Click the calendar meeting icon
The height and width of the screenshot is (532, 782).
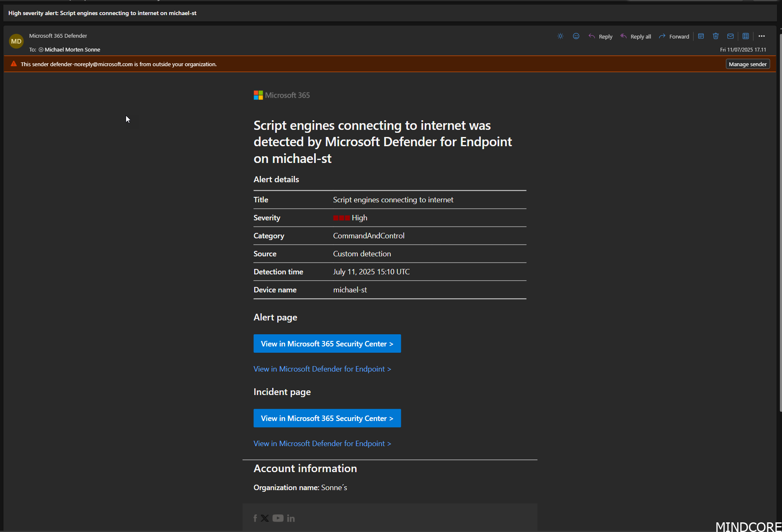(x=701, y=36)
